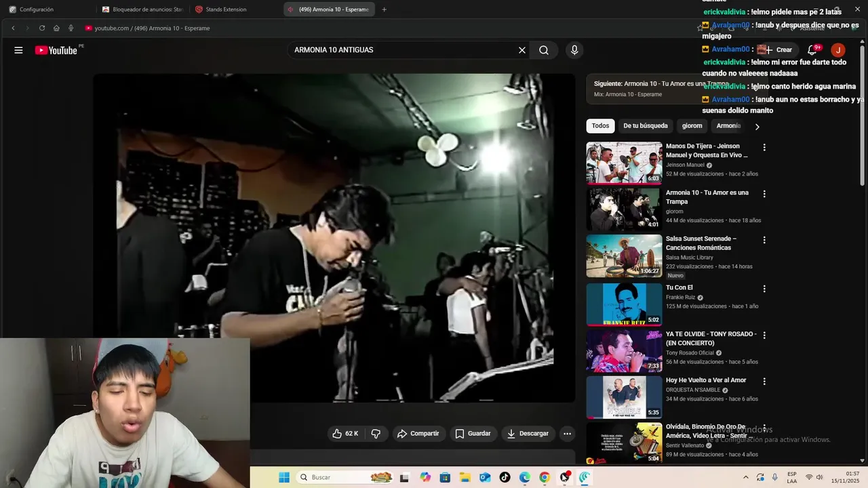Show more filter chips with right chevron
Viewport: 868px width, 488px height.
click(x=757, y=127)
